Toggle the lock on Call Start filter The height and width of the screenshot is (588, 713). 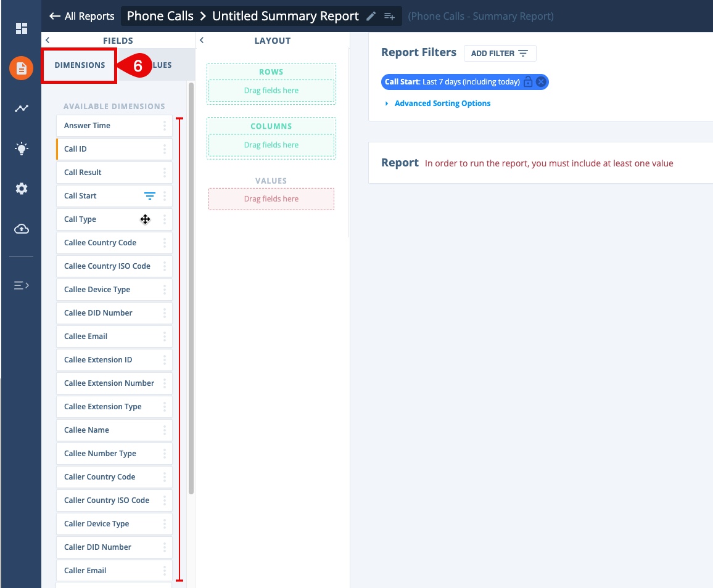[x=528, y=82]
